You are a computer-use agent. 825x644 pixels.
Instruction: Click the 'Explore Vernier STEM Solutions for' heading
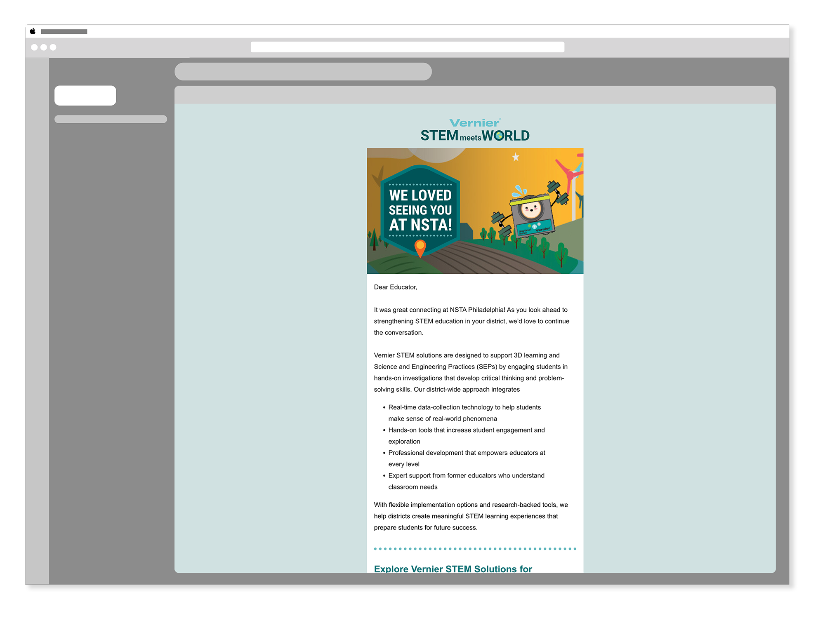(x=453, y=569)
